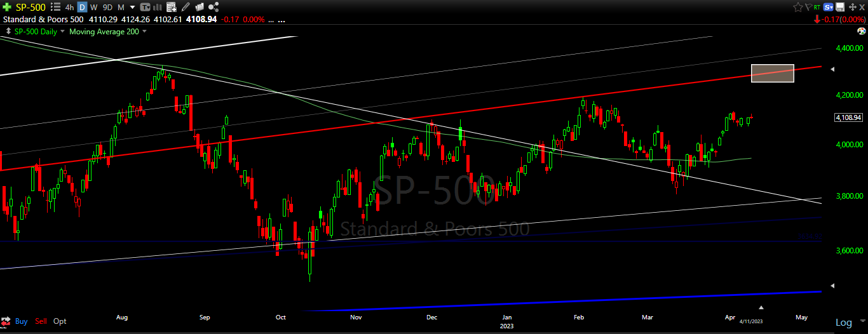Click the May label on time axis
868x334 pixels.
(801, 316)
